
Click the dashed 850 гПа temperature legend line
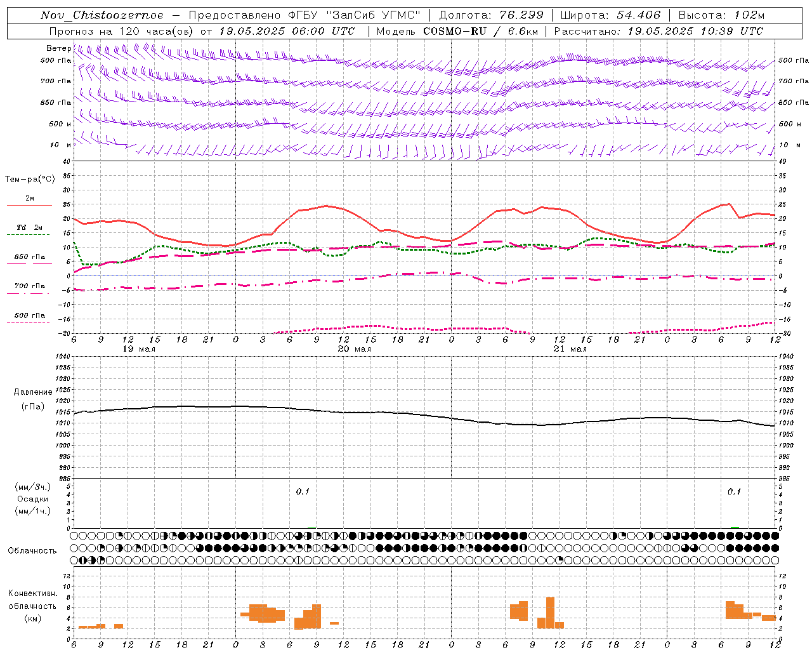pyautogui.click(x=29, y=264)
